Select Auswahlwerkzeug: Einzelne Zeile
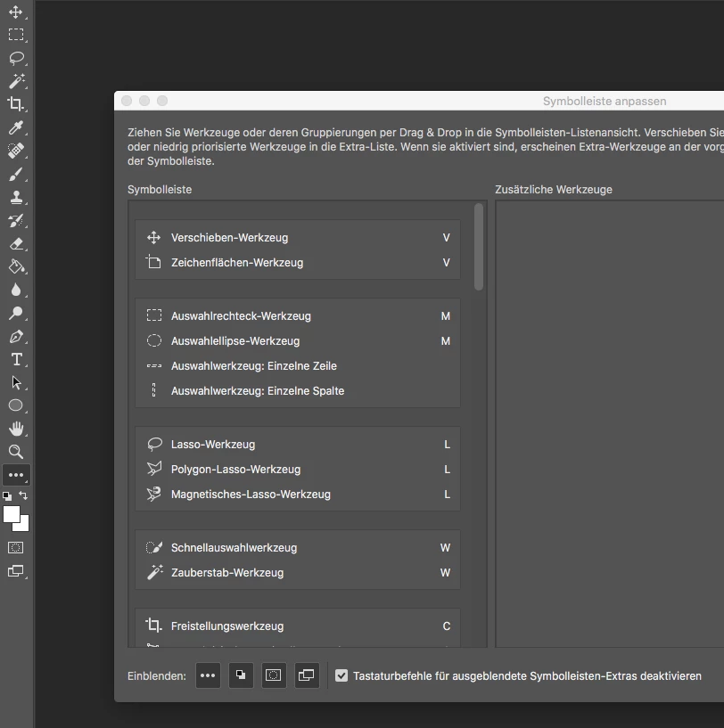The height and width of the screenshot is (728, 724). pos(298,366)
